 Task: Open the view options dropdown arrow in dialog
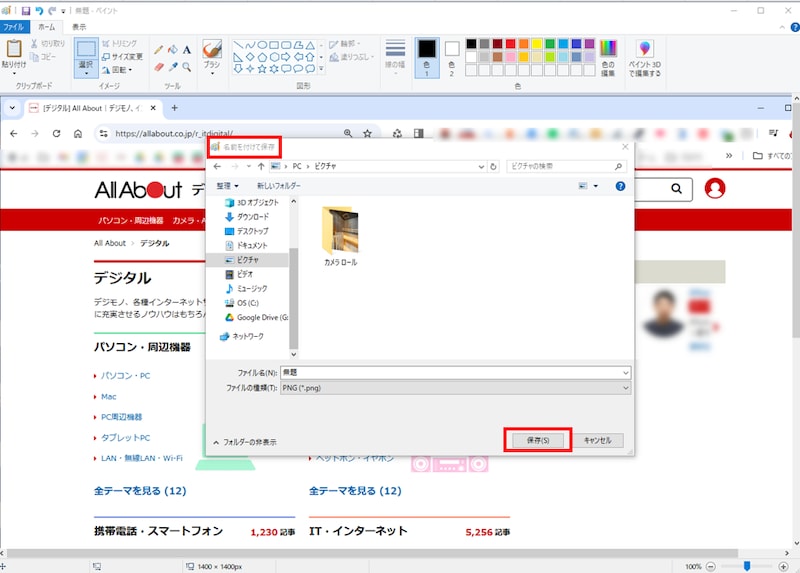tap(595, 186)
